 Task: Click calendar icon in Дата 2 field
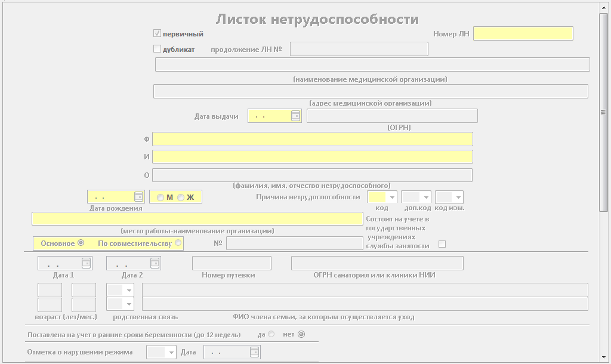pos(155,263)
